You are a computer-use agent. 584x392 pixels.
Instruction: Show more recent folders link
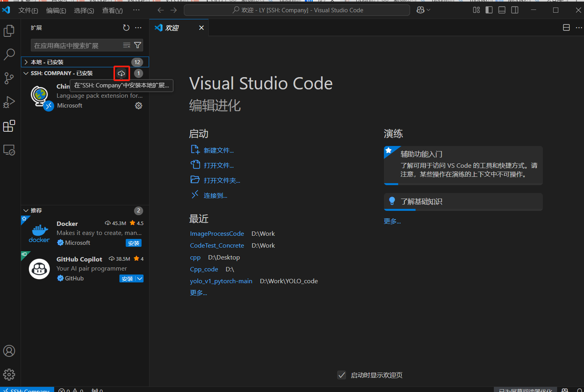[198, 293]
